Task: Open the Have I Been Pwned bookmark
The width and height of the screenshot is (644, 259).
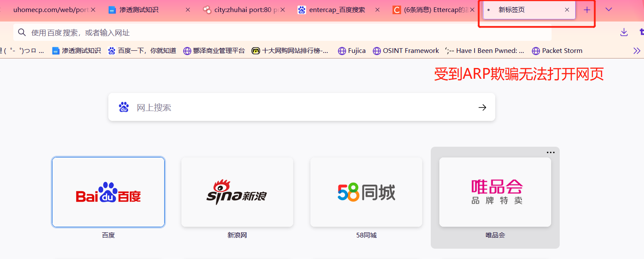Action: click(x=485, y=51)
